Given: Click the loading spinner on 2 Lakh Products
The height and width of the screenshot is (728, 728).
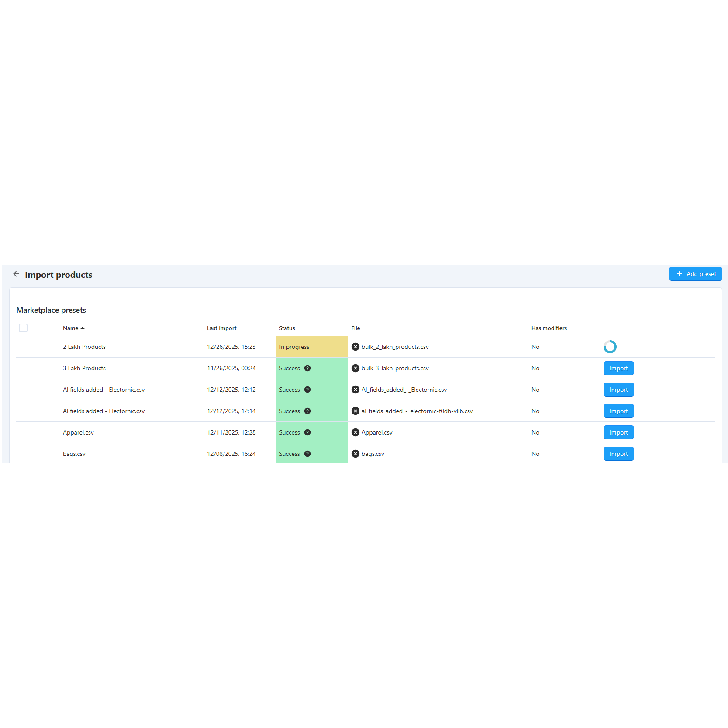Looking at the screenshot, I should [x=610, y=347].
